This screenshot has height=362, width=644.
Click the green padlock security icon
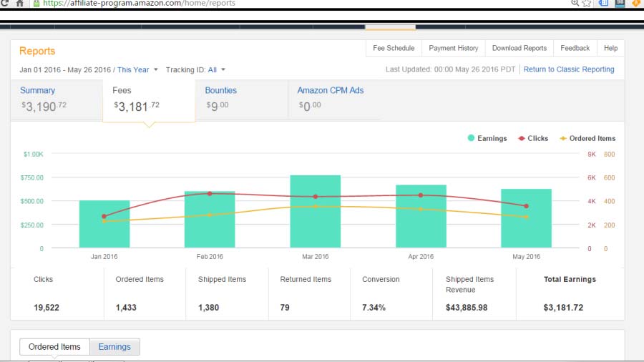coord(36,4)
